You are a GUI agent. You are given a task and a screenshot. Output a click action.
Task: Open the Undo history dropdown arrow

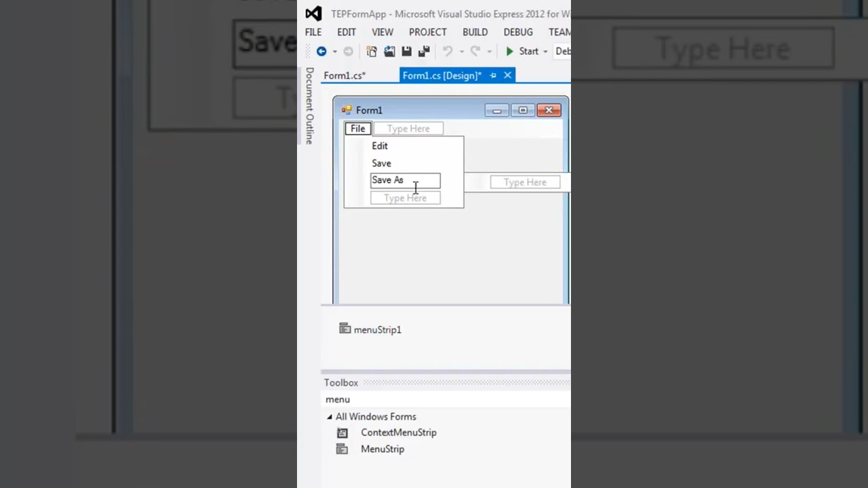pos(461,52)
